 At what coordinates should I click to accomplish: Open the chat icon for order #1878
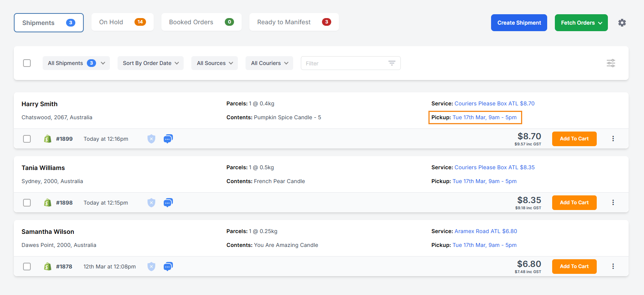coord(168,267)
